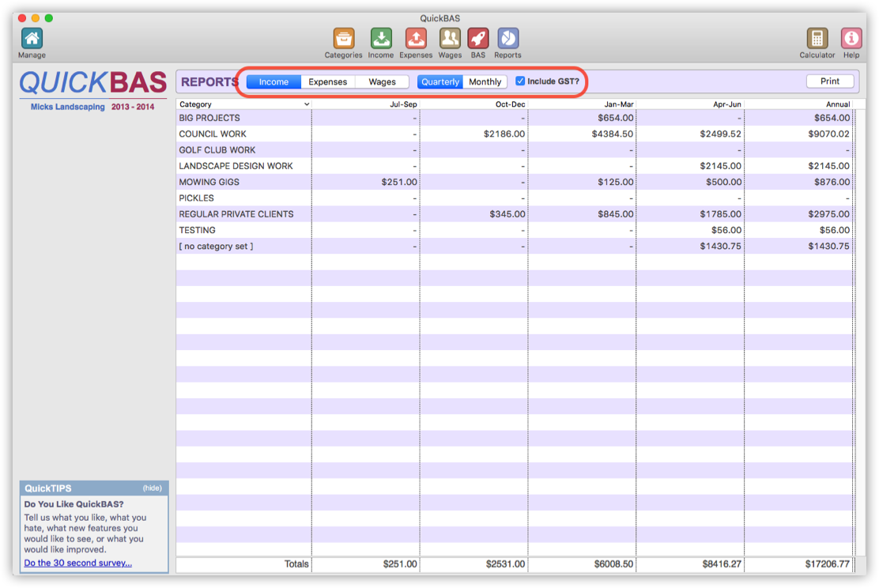Viewport: 879px width, 588px height.
Task: Launch the Calculator from the toolbar
Action: [817, 37]
